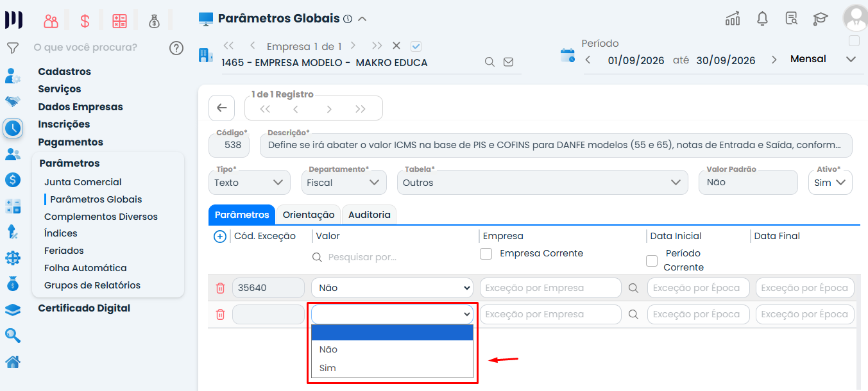Open the Cadastros menu

[x=64, y=72]
